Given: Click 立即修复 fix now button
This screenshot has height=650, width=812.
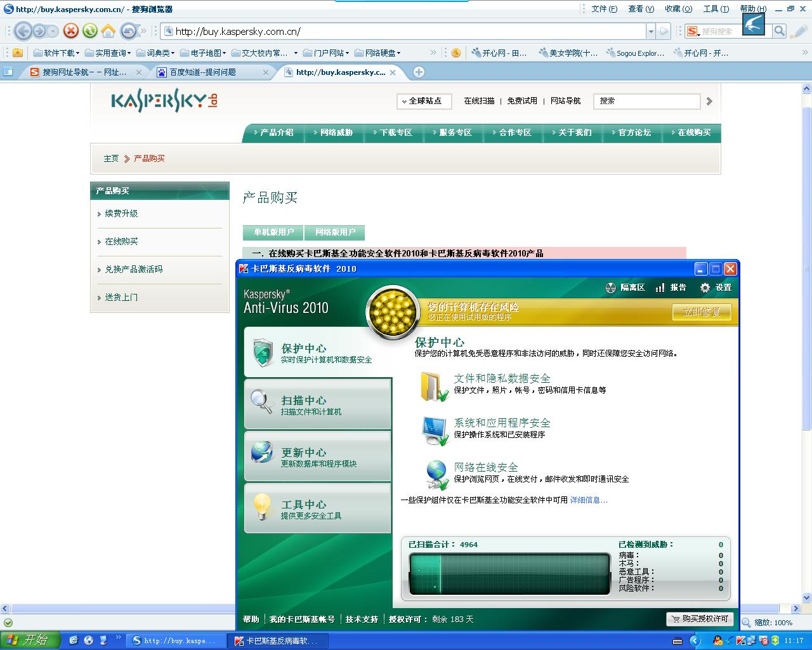Looking at the screenshot, I should [x=702, y=312].
